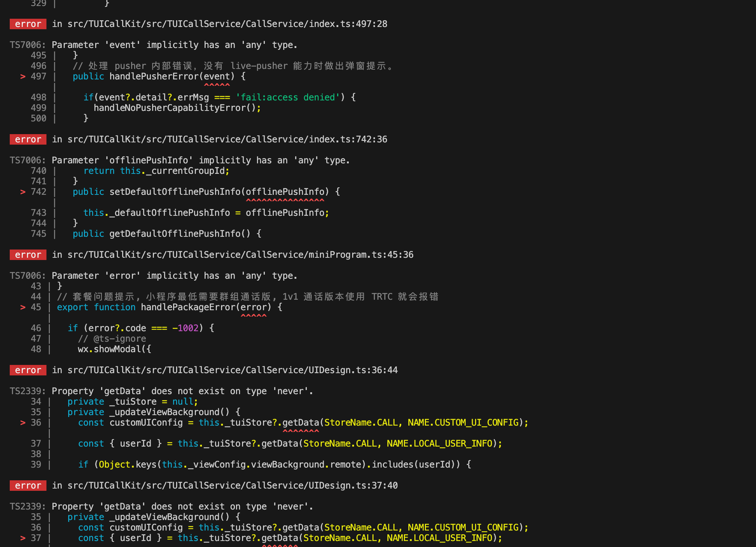Screen dimensions: 756x547
Task: Click the 'fail:access denied' string literal
Action: pyautogui.click(x=288, y=97)
